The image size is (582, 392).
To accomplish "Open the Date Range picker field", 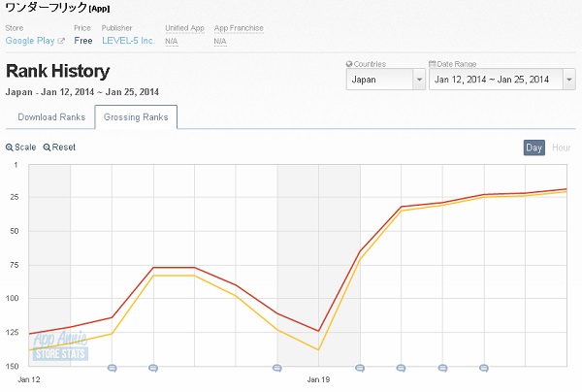I will click(502, 79).
